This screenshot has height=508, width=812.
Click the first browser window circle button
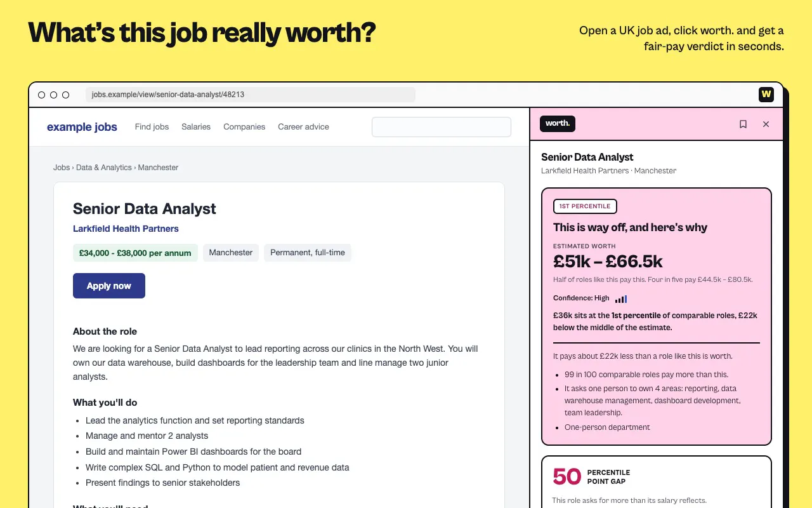pyautogui.click(x=42, y=95)
